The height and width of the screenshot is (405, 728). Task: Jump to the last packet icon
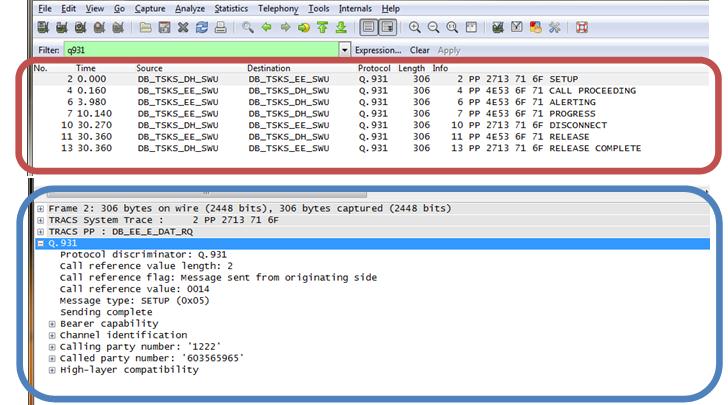click(x=341, y=27)
